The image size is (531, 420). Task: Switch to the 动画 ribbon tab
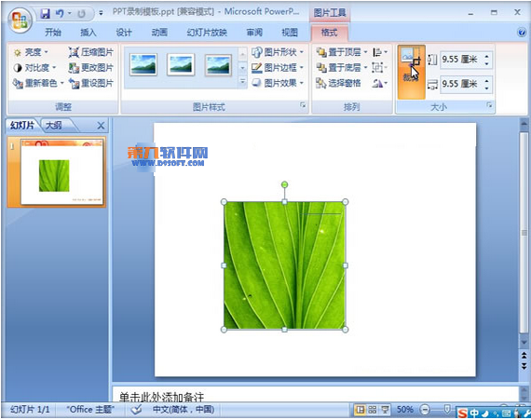(159, 33)
